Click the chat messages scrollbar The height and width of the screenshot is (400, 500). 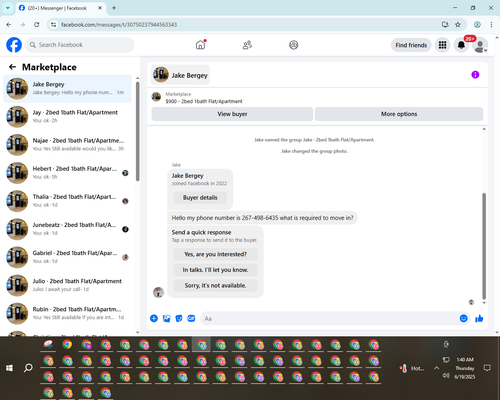[484, 246]
